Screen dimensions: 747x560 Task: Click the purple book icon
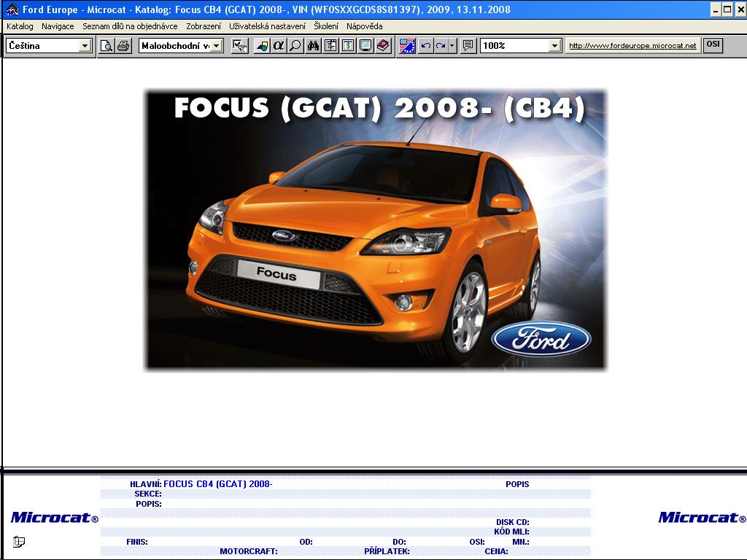[x=383, y=46]
